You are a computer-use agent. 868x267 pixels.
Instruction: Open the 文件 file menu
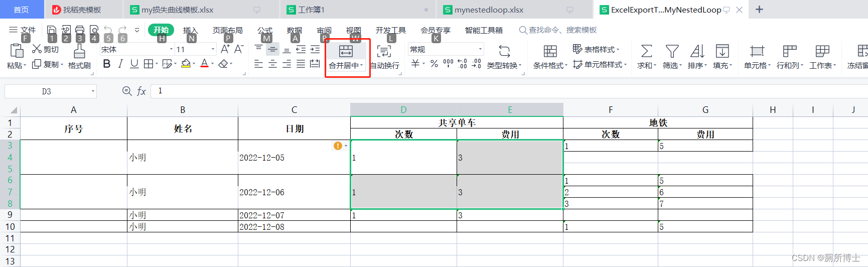pyautogui.click(x=23, y=30)
